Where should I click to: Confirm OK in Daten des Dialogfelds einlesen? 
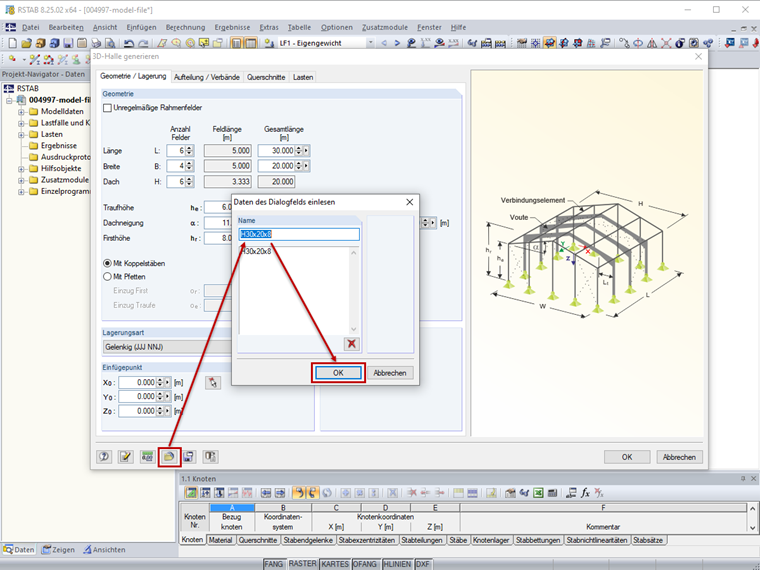(338, 373)
